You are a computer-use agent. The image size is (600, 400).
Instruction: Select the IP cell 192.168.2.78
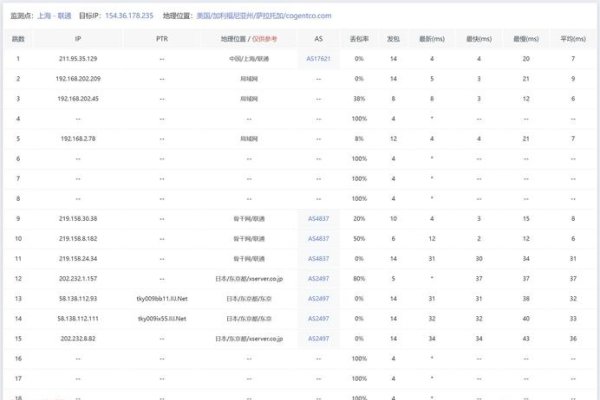click(x=78, y=139)
